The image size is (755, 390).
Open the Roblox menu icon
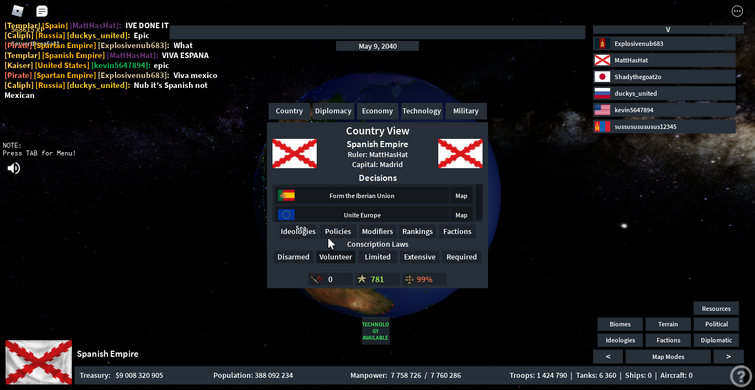[x=18, y=11]
